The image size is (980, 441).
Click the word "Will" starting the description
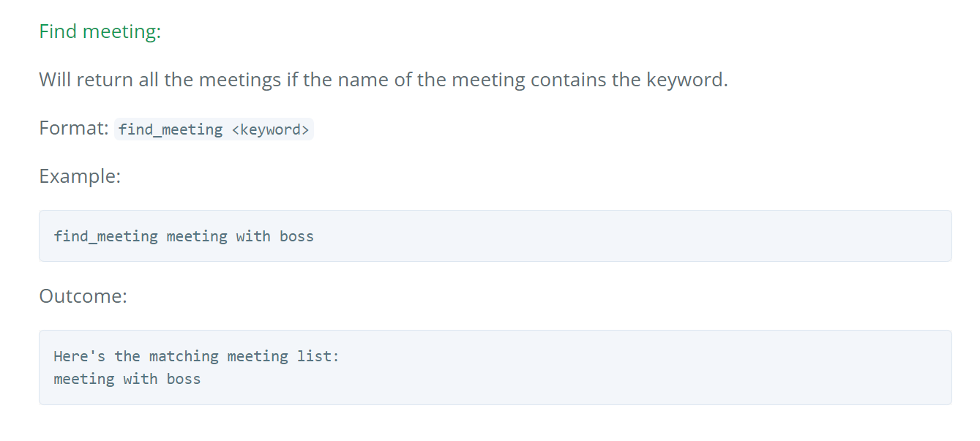click(55, 79)
